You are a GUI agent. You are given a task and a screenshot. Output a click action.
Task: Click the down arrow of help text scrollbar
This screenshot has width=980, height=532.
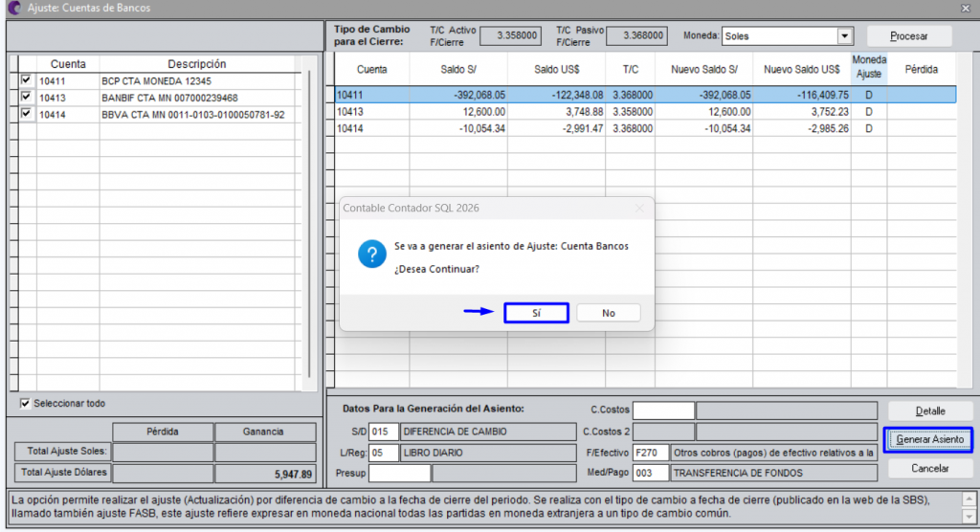click(969, 517)
